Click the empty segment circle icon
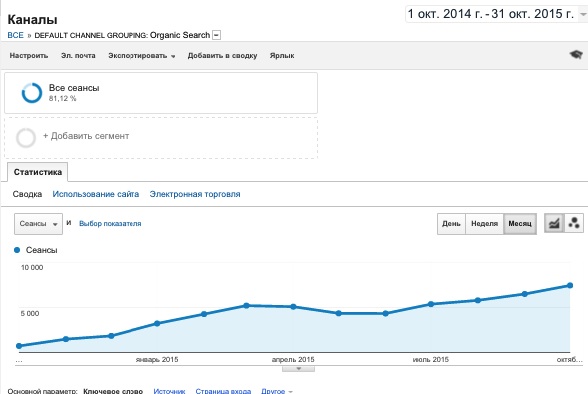Screen dimensions: 588x394 click(x=26, y=138)
